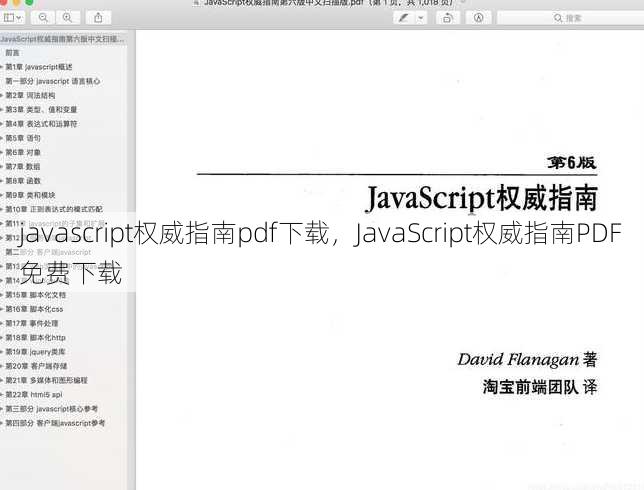Click the 第6版 edition label on page
Image resolution: width=644 pixels, height=490 pixels.
coord(571,163)
